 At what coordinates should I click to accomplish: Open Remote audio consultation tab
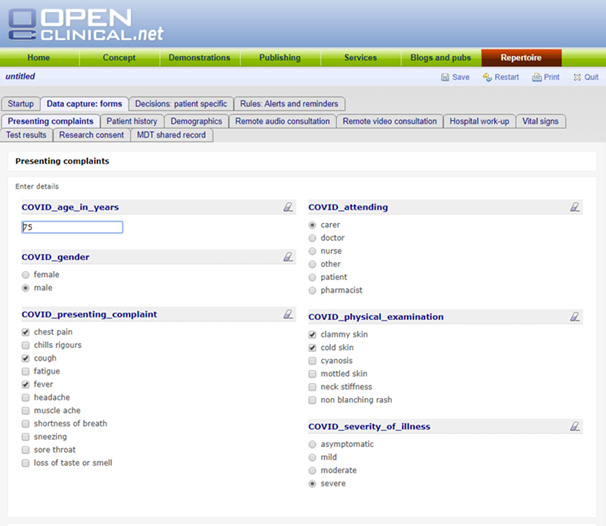coord(283,121)
